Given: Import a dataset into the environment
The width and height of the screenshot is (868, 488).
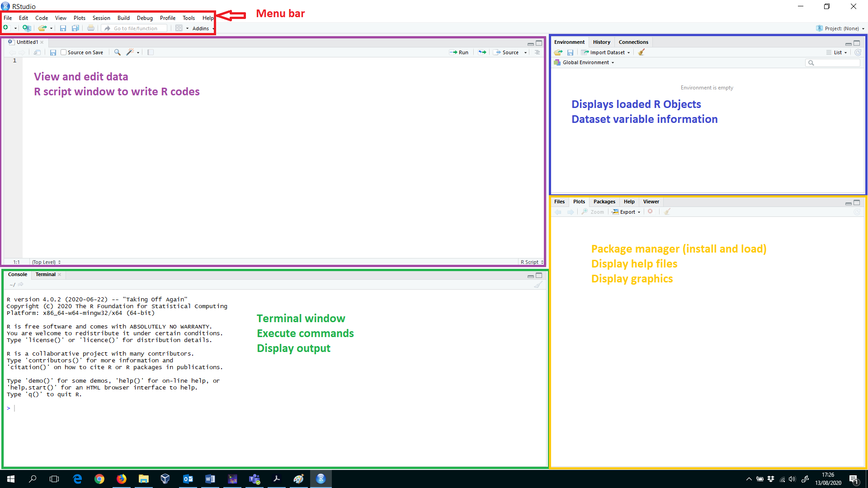Looking at the screenshot, I should (x=605, y=52).
